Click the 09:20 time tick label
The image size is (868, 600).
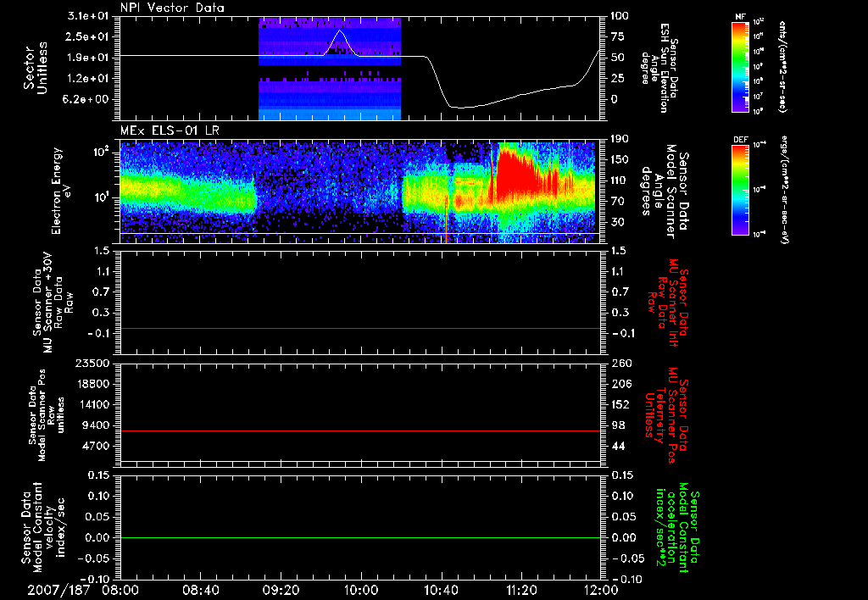[x=281, y=590]
